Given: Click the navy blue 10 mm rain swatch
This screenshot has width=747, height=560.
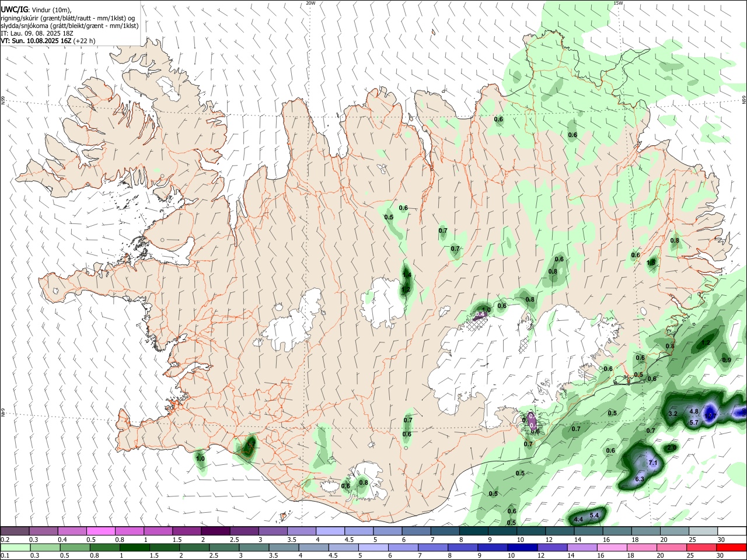Looking at the screenshot, I should click(521, 548).
